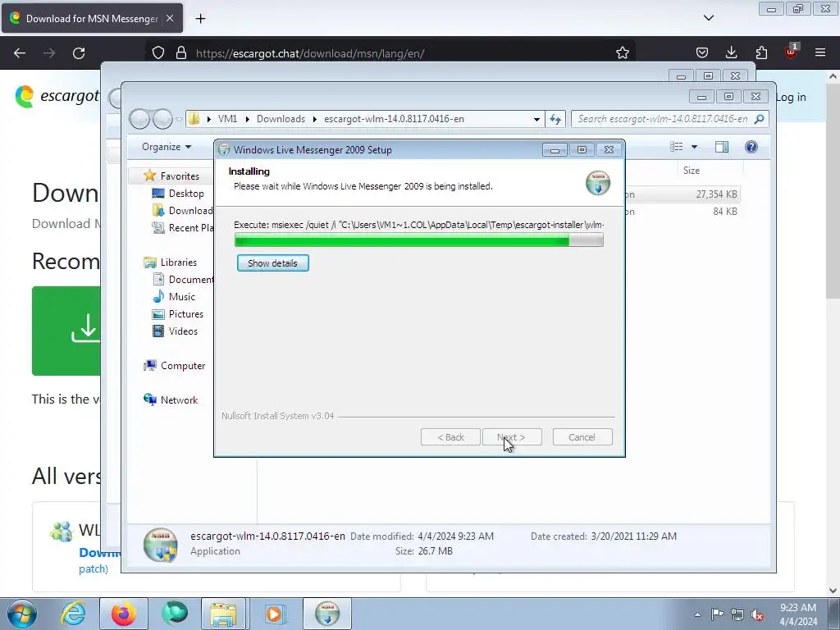Click the Windows Start button
Viewport: 840px width, 630px height.
21,614
